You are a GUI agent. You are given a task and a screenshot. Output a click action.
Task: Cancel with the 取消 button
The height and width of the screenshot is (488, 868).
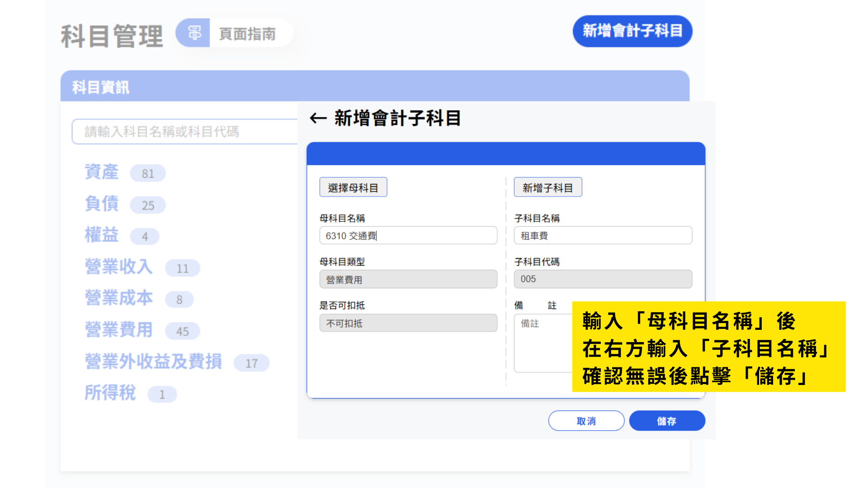(586, 421)
